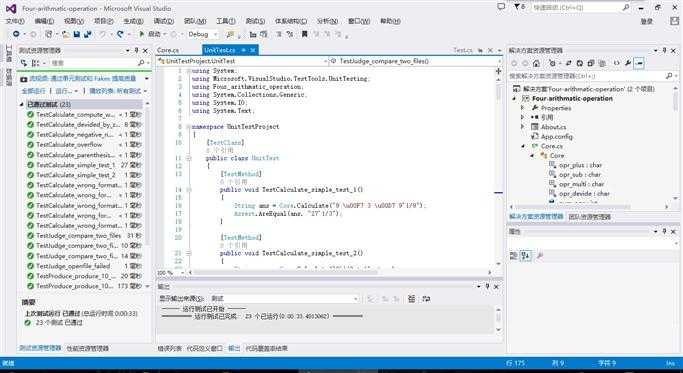Viewport: 683px width, 373px height.
Task: Click the Refresh icon in Solution Explorer
Action: tap(580, 63)
